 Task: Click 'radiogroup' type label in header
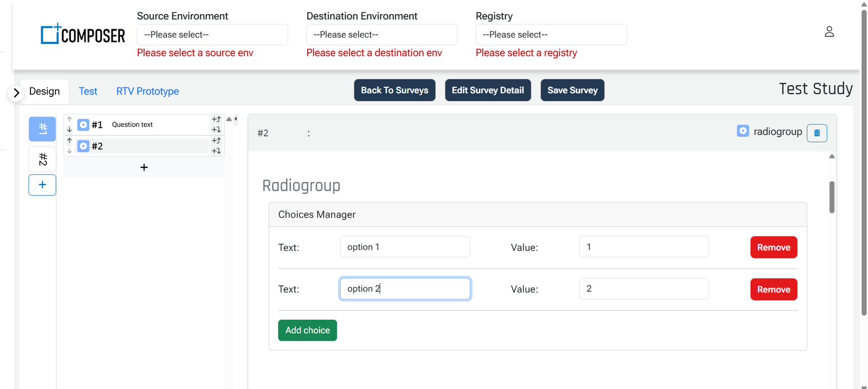[x=777, y=131]
